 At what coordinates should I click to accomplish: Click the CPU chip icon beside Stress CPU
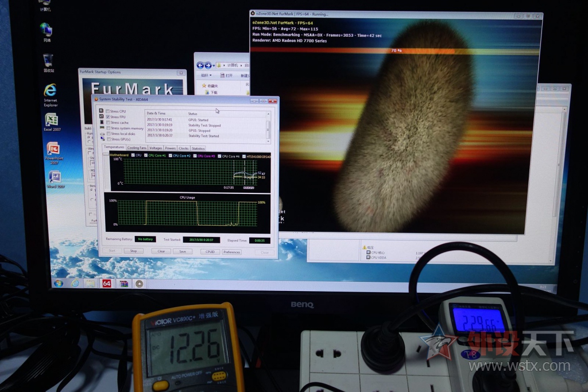[101, 111]
